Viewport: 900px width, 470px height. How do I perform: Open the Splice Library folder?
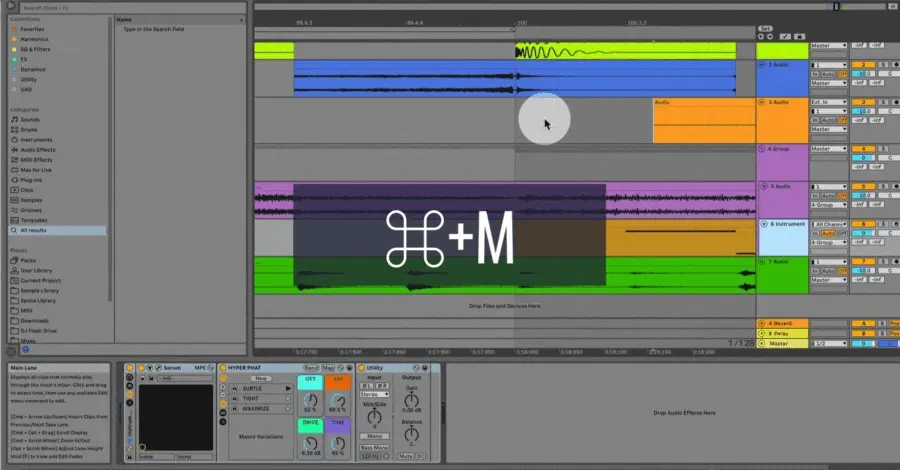pos(38,300)
